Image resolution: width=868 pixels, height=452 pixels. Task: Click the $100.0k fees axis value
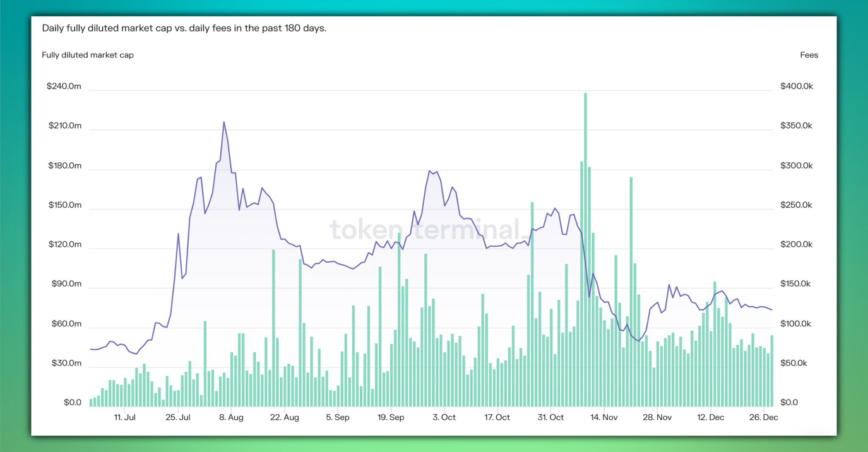797,324
